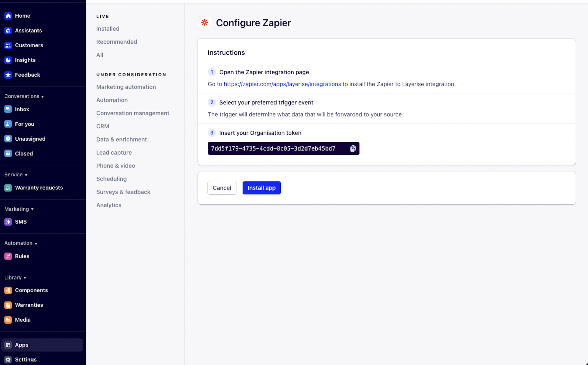The height and width of the screenshot is (365, 588).
Task: Open Settings via its gear icon
Action: point(8,359)
